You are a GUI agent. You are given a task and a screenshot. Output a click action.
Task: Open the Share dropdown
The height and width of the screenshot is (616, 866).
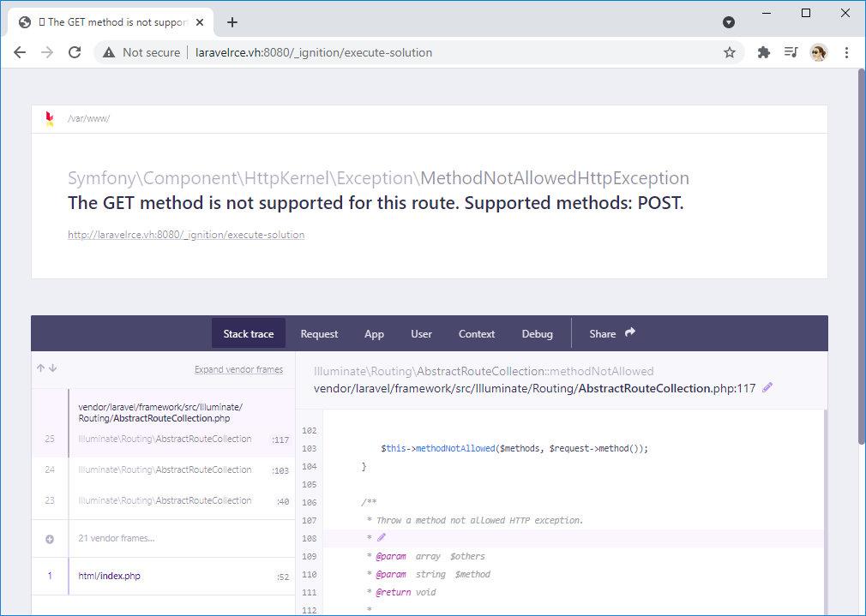pyautogui.click(x=612, y=333)
